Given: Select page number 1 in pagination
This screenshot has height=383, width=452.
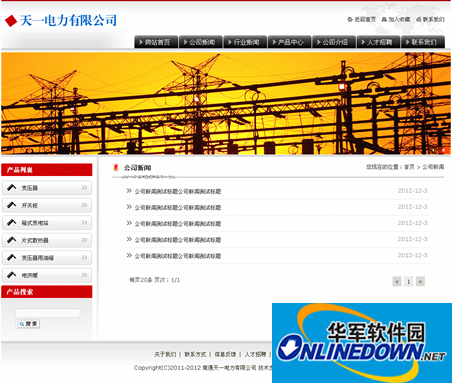Looking at the screenshot, I should 409,282.
